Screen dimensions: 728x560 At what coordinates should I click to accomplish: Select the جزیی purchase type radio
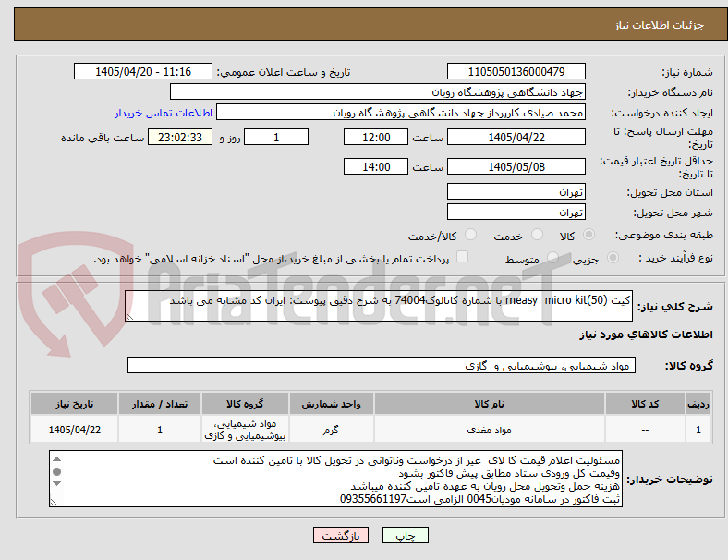(x=613, y=258)
